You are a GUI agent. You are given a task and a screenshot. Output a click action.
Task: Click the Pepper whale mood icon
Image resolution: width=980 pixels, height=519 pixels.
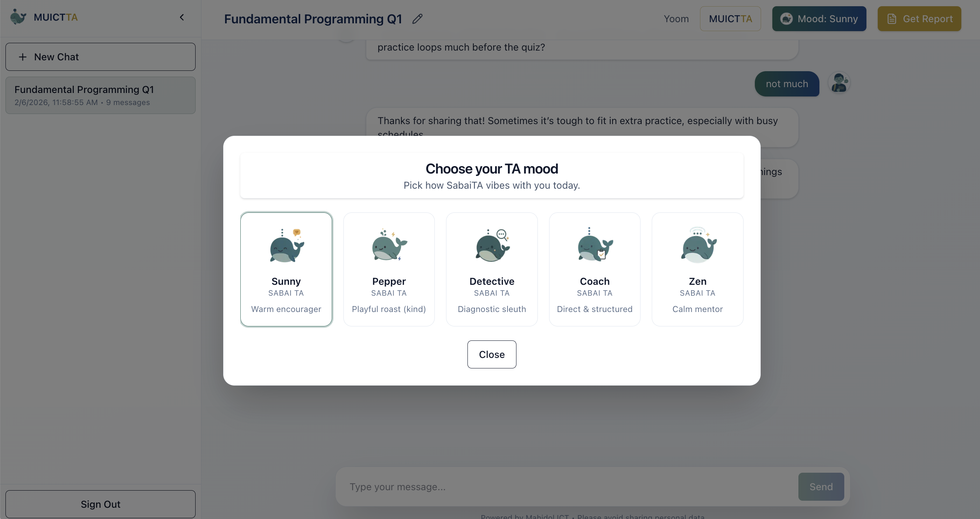coord(389,246)
